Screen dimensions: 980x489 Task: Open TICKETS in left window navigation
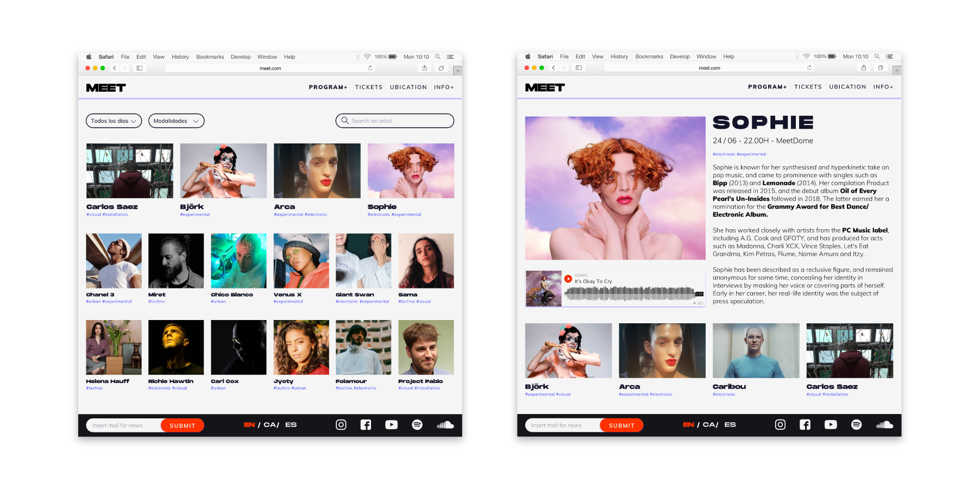click(369, 87)
